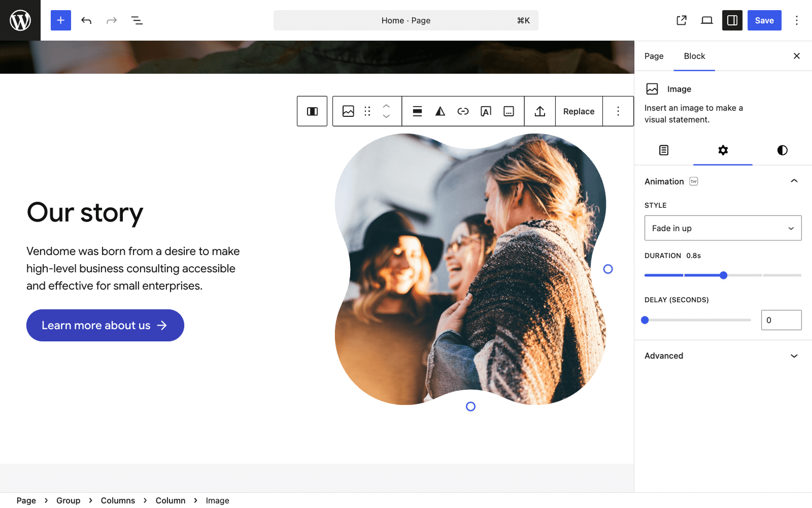Click Columns in the breadcrumb
Image resolution: width=812 pixels, height=508 pixels.
click(x=118, y=500)
